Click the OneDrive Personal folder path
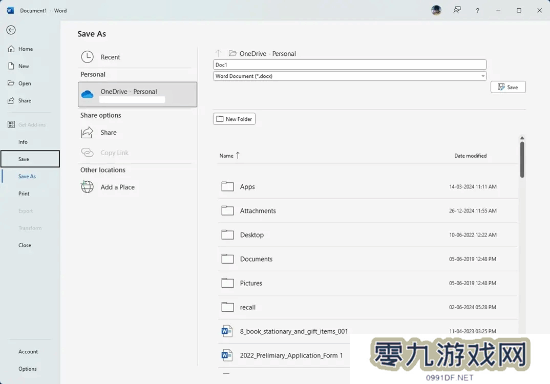The width and height of the screenshot is (550, 384). [268, 54]
